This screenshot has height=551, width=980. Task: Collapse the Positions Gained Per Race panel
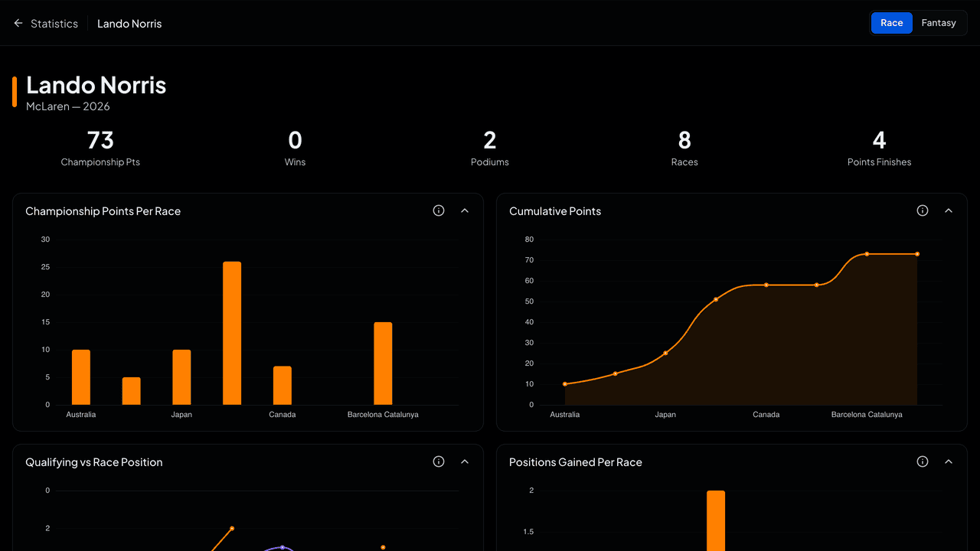[x=949, y=461]
